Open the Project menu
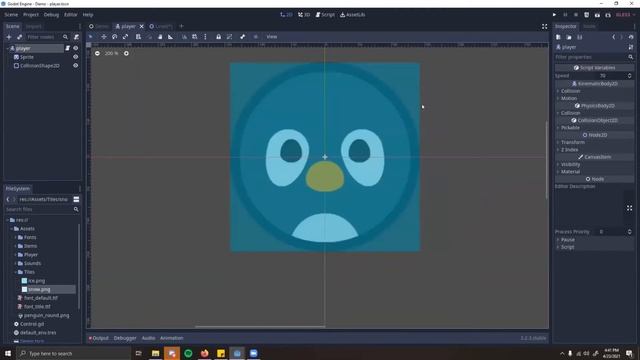The height and width of the screenshot is (360, 640). pos(31,15)
